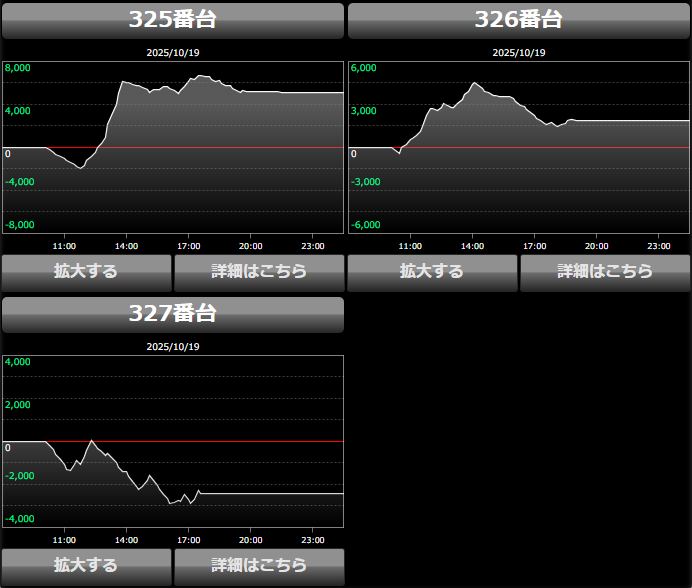Click the 325番台 slump graph area
Viewport: 692px width, 588px height.
point(173,147)
